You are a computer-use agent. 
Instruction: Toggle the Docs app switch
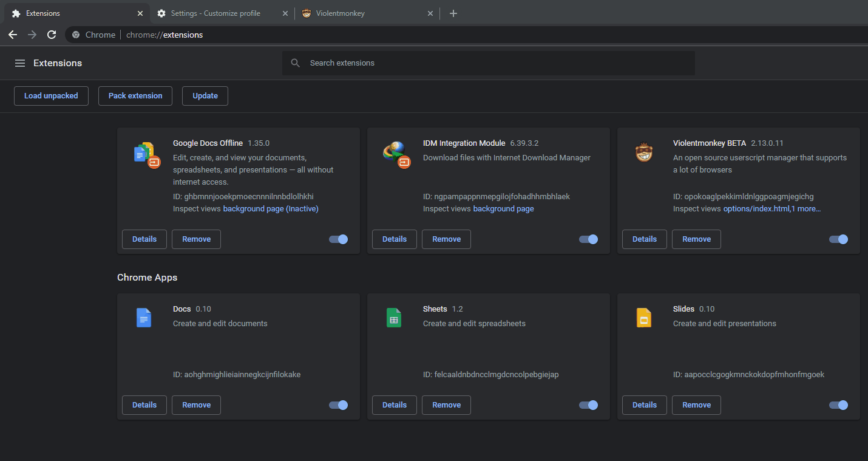pyautogui.click(x=339, y=405)
